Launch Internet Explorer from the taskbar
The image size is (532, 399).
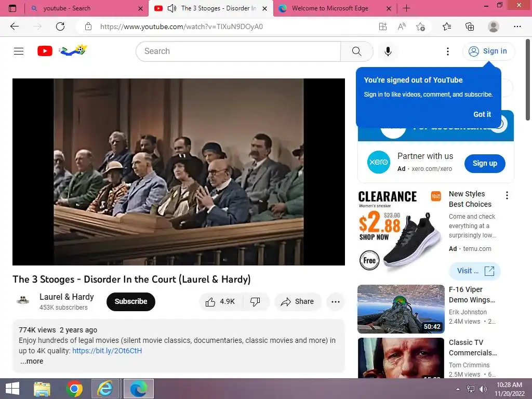pyautogui.click(x=105, y=389)
